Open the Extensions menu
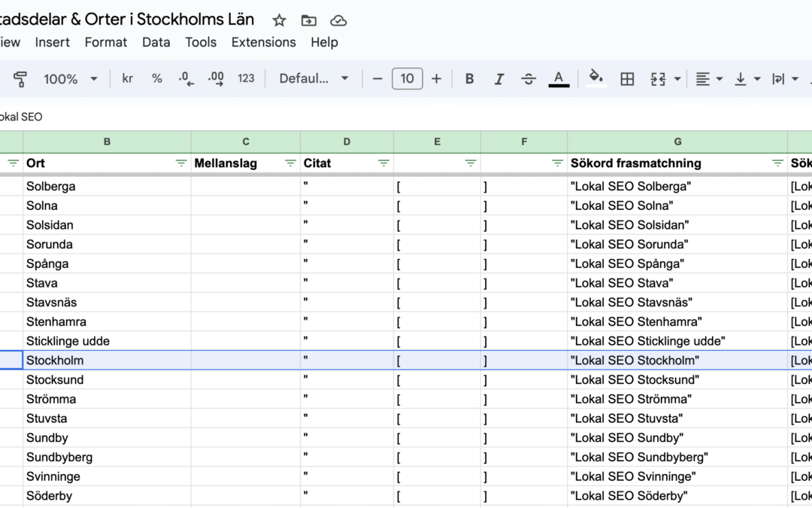 coord(264,42)
